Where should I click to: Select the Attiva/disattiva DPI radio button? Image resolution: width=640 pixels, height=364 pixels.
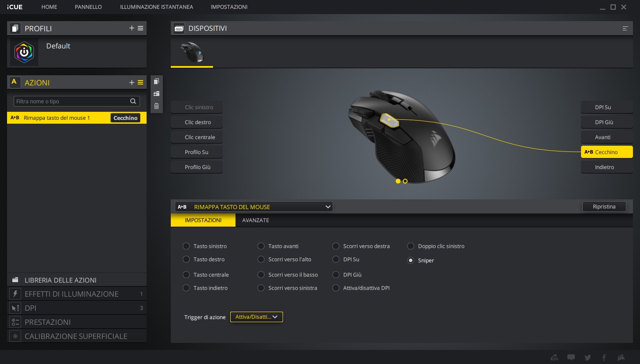click(x=335, y=288)
